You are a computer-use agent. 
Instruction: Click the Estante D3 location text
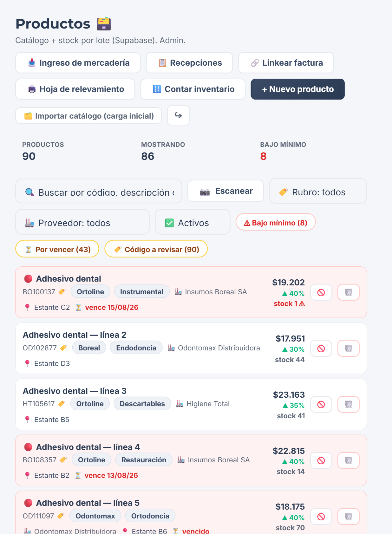tap(52, 363)
